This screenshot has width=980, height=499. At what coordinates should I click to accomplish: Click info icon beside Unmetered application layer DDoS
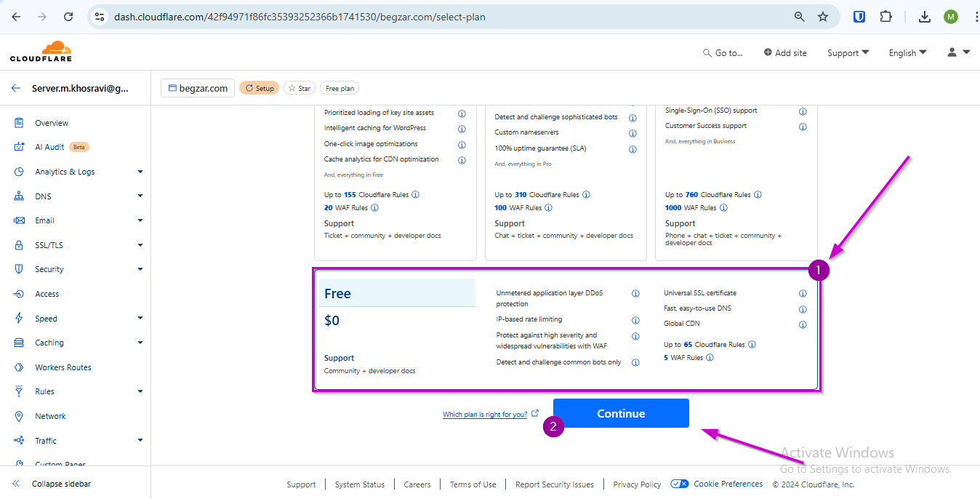coord(635,294)
